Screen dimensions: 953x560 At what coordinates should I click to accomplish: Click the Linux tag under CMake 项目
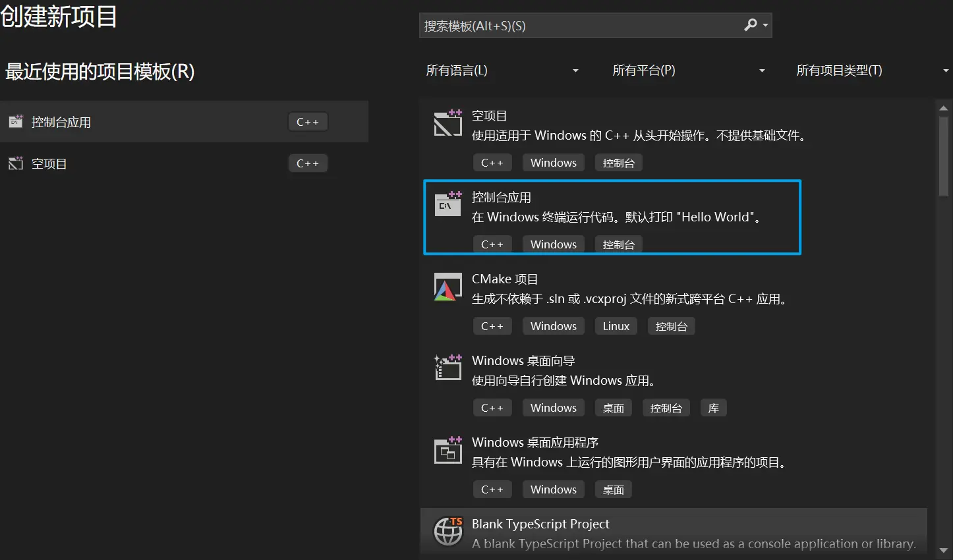(x=616, y=326)
